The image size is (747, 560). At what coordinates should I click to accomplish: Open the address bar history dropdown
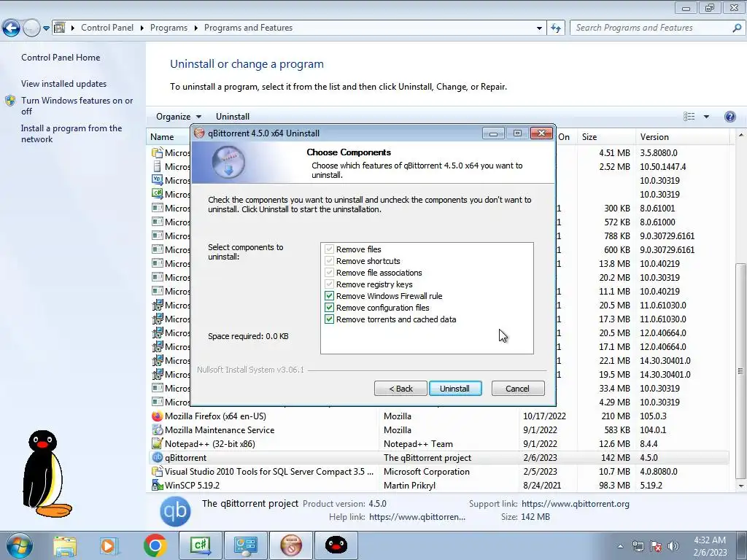[x=539, y=28]
